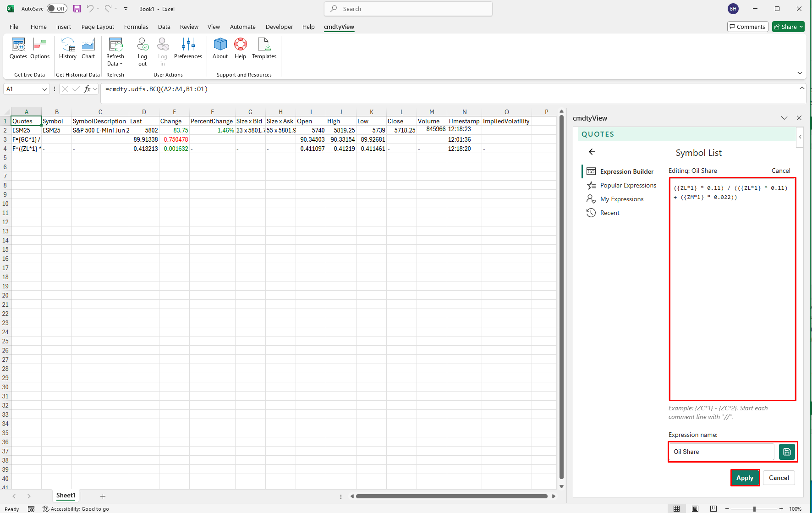Switch to the Automate tab

tap(242, 27)
